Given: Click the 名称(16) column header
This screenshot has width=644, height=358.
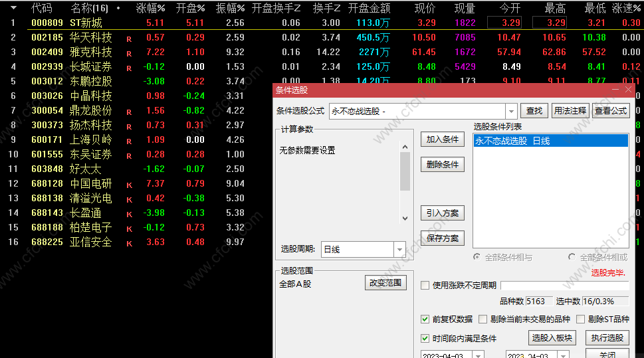Looking at the screenshot, I should 89,8.
